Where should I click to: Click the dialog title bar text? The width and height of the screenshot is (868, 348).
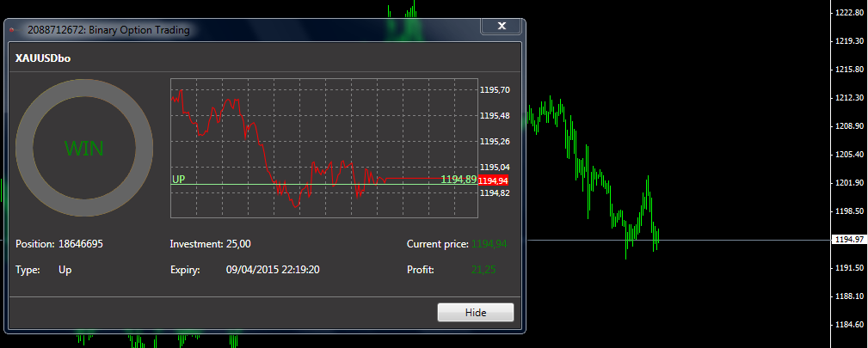108,30
